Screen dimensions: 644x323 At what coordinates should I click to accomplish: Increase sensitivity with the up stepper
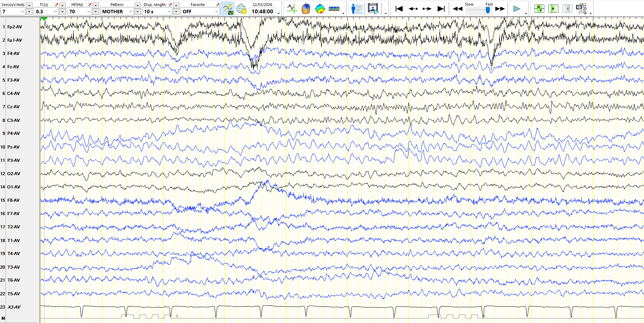click(x=29, y=5)
